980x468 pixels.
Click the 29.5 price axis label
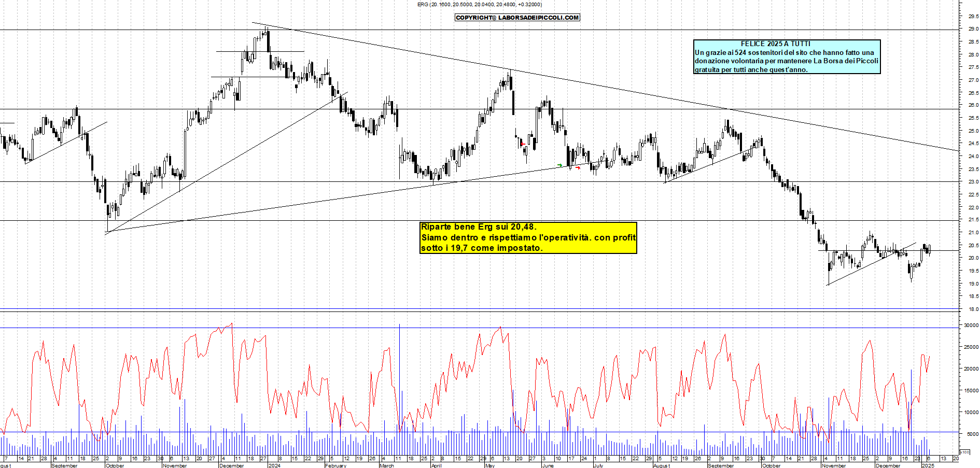(973, 17)
